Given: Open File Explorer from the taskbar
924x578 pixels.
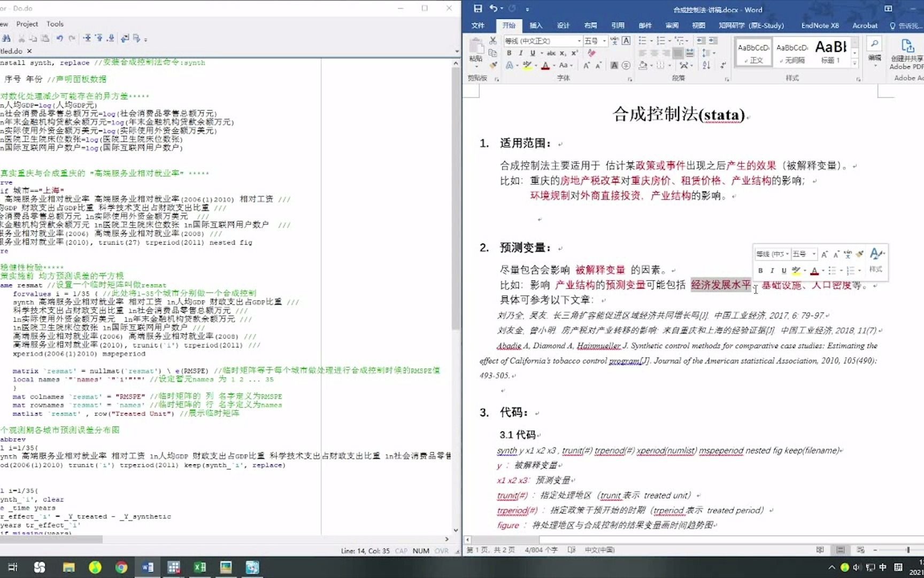Looking at the screenshot, I should [69, 567].
